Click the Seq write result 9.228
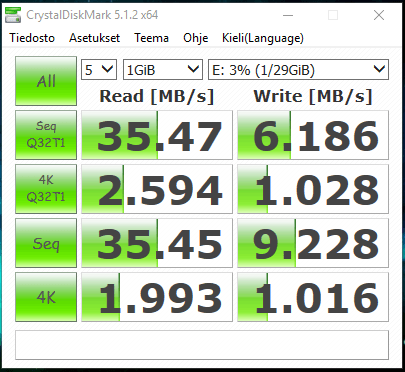The width and height of the screenshot is (405, 372). (x=313, y=243)
